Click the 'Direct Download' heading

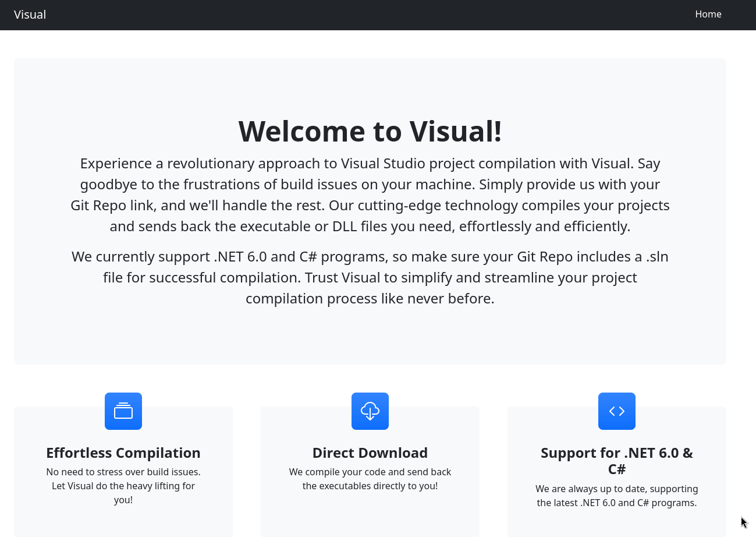370,453
